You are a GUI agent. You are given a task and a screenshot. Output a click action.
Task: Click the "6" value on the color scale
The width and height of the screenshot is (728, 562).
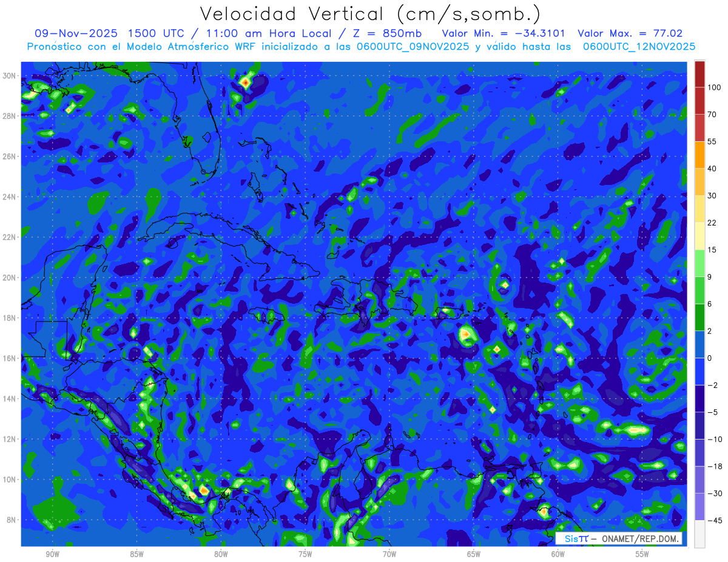[x=710, y=304]
